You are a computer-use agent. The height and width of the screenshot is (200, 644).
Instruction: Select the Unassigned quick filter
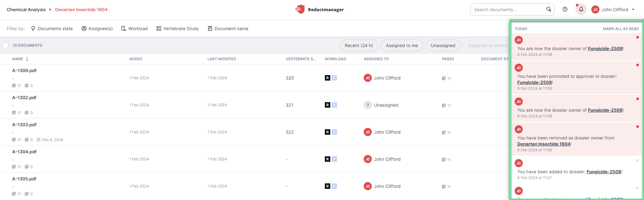pos(443,45)
